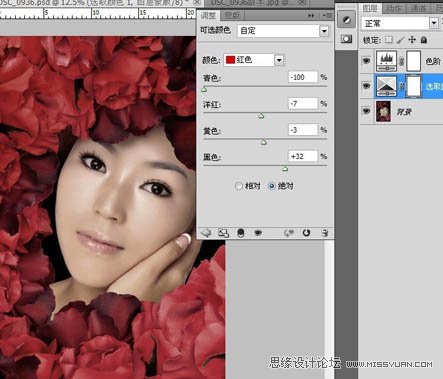Click the Magenta (洋红) slider handle
Image resolution: width=443 pixels, height=379 pixels.
[x=261, y=116]
